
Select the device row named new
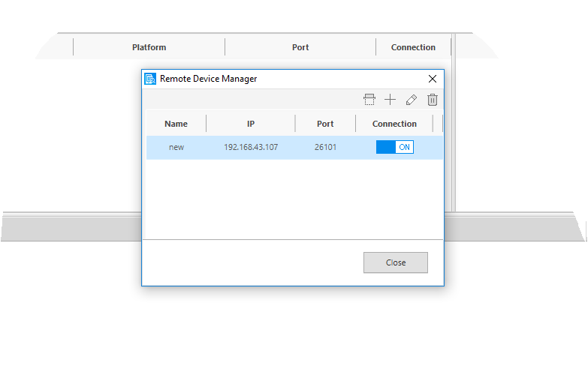pos(176,147)
